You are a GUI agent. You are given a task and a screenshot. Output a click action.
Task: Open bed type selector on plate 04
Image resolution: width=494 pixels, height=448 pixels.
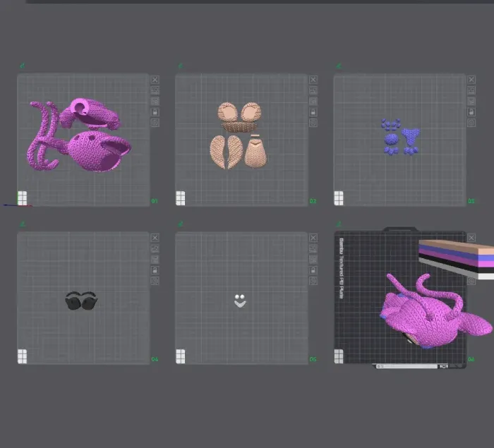[23, 356]
